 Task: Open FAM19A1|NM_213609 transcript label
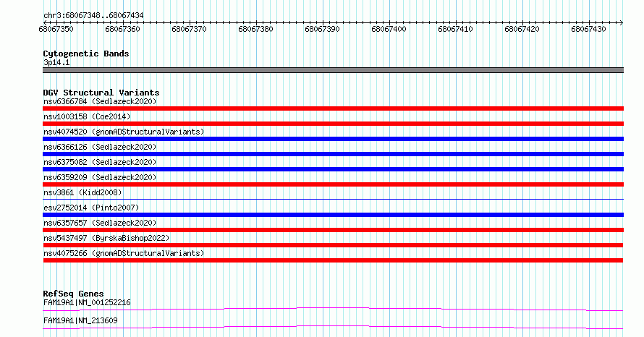pyautogui.click(x=80, y=320)
